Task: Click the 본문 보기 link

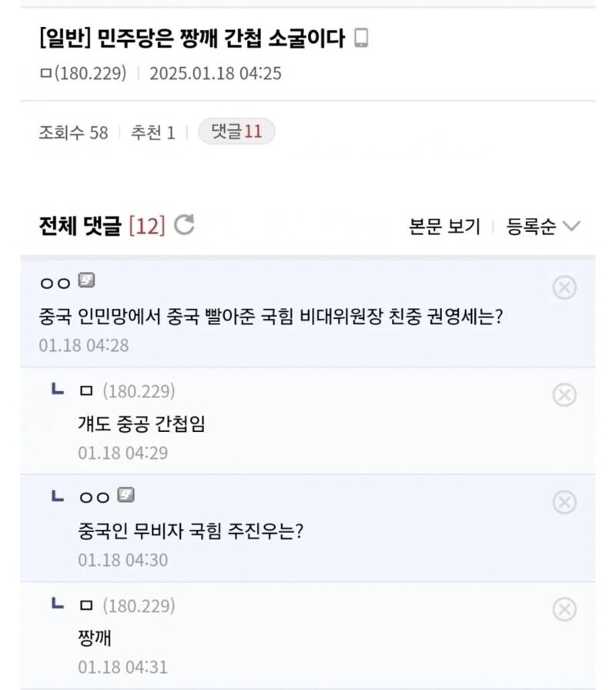Action: click(x=444, y=226)
